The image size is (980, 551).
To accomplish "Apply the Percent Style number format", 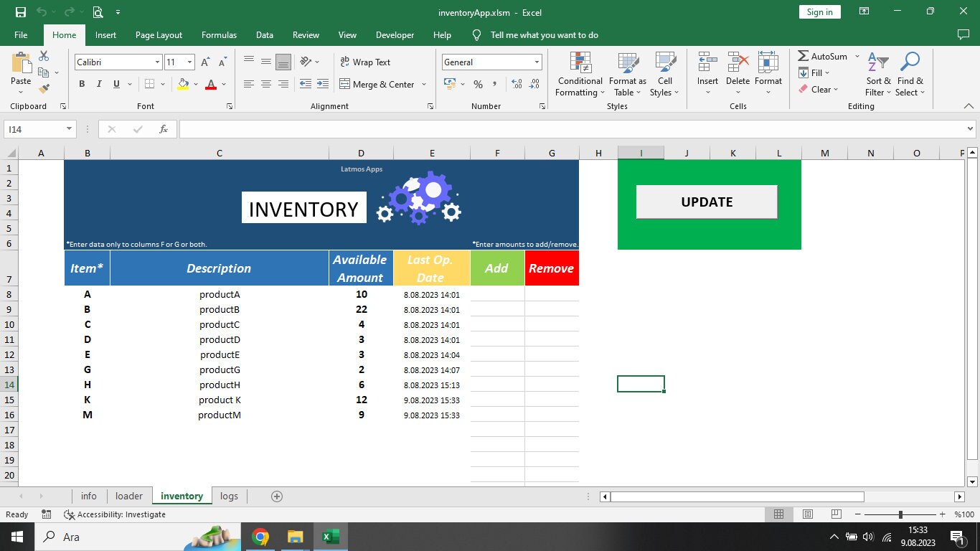I will tap(478, 84).
